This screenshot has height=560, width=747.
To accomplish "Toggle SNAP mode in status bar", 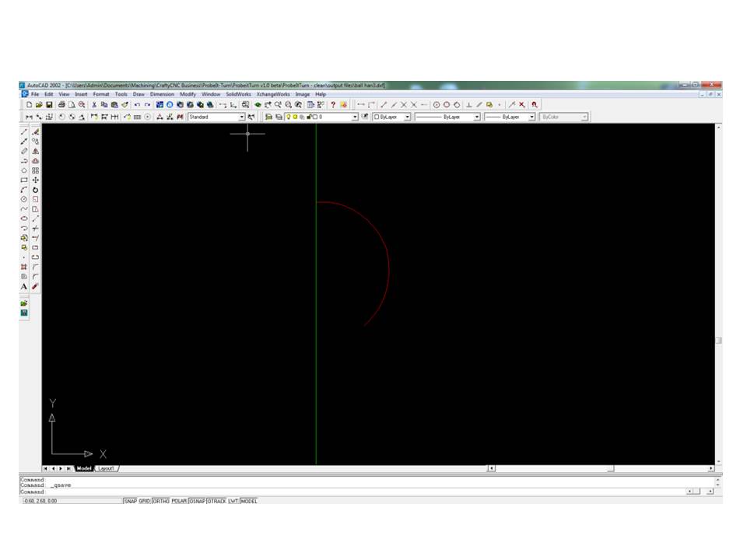I will pyautogui.click(x=131, y=501).
